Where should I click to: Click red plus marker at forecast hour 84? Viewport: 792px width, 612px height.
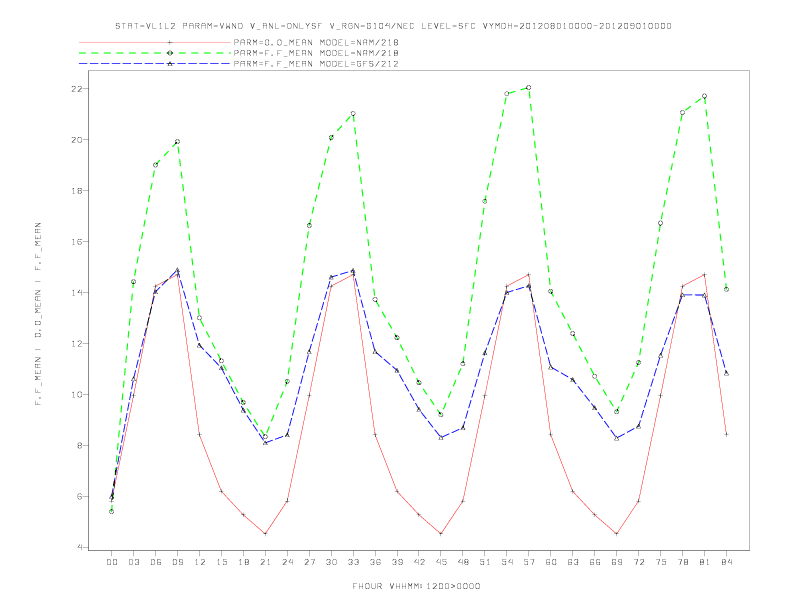[x=726, y=434]
